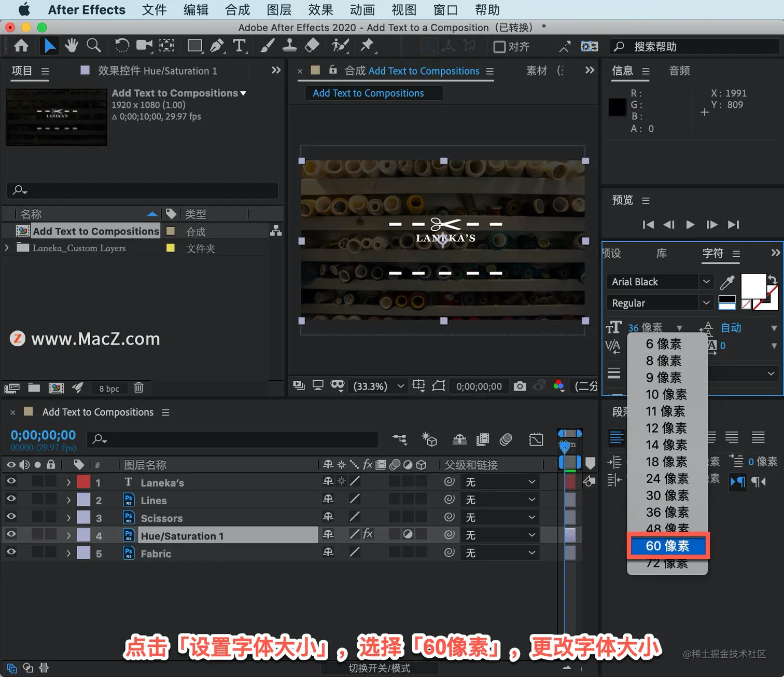
Task: Open the 效果 menu
Action: [320, 10]
